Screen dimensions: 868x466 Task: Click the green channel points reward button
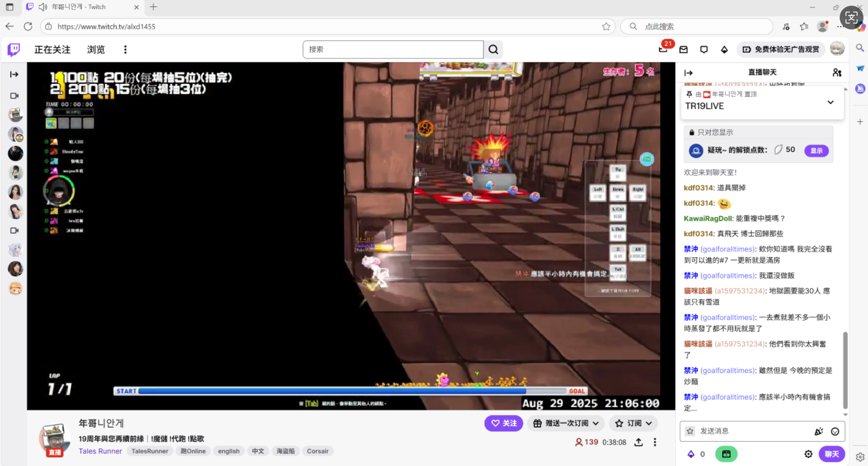click(x=726, y=454)
